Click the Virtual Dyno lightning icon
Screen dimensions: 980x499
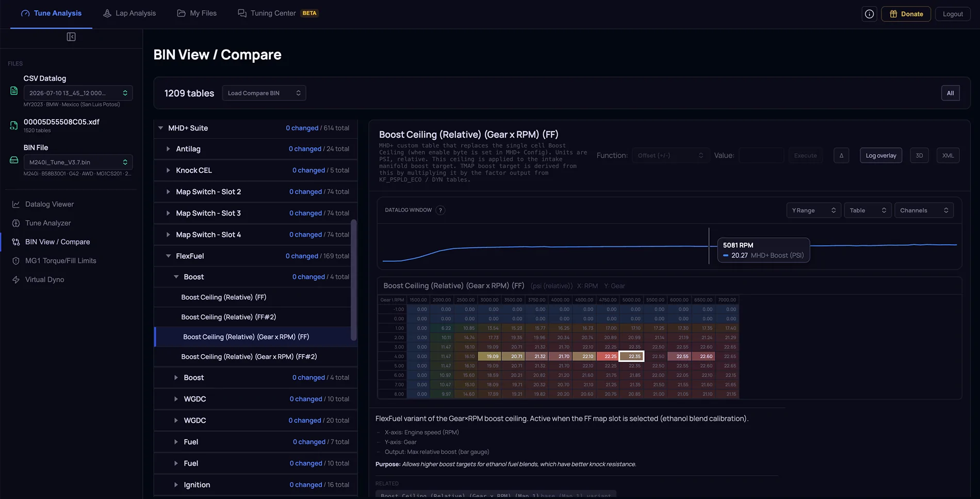(x=16, y=279)
